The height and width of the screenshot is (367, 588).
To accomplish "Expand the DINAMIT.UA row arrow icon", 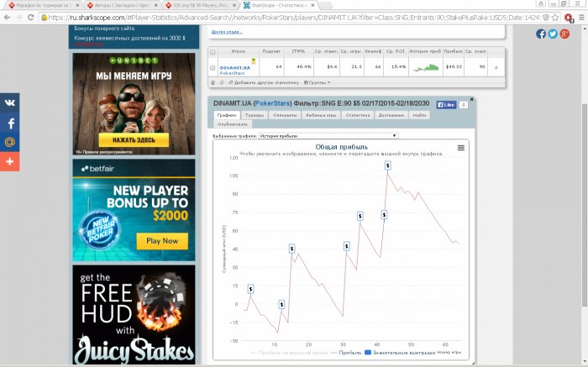I will (496, 67).
